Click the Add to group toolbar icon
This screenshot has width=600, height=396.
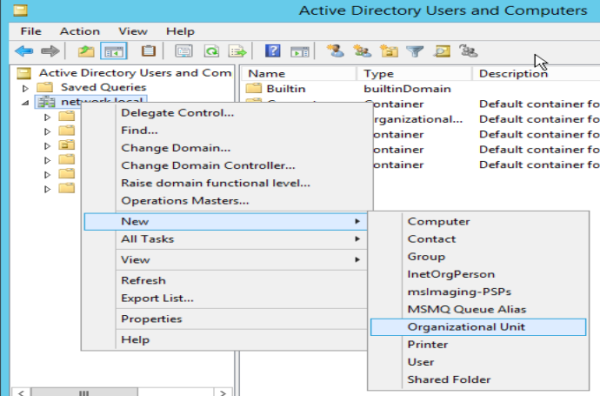click(468, 51)
